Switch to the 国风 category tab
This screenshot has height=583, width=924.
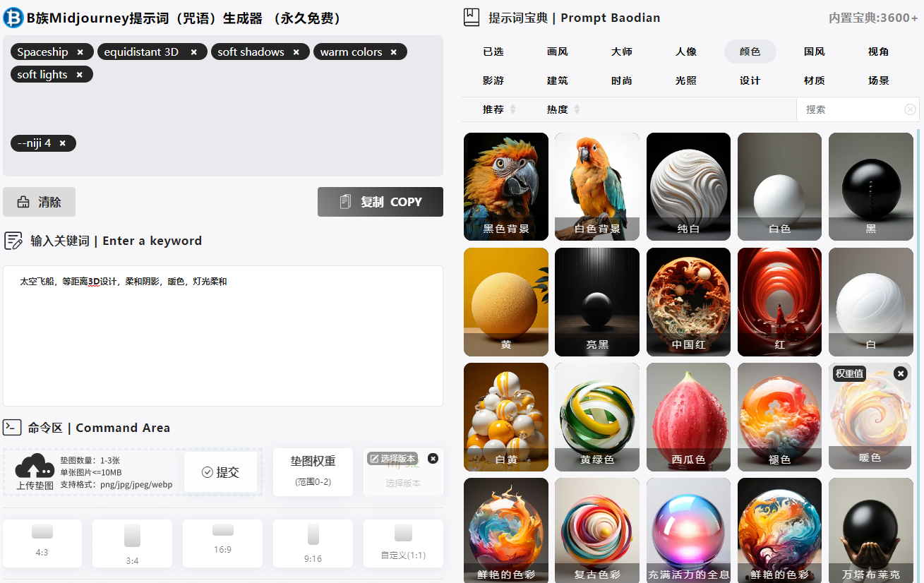[814, 52]
